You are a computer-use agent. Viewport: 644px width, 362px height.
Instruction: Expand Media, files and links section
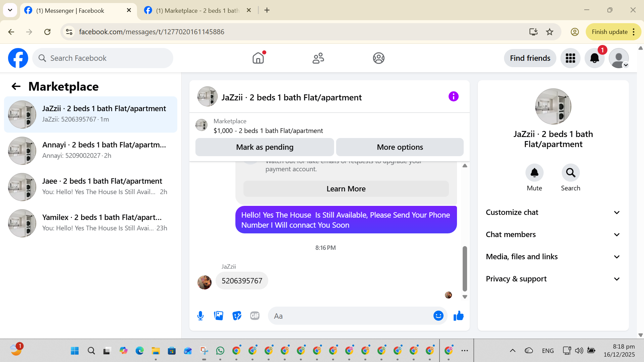pos(553,257)
